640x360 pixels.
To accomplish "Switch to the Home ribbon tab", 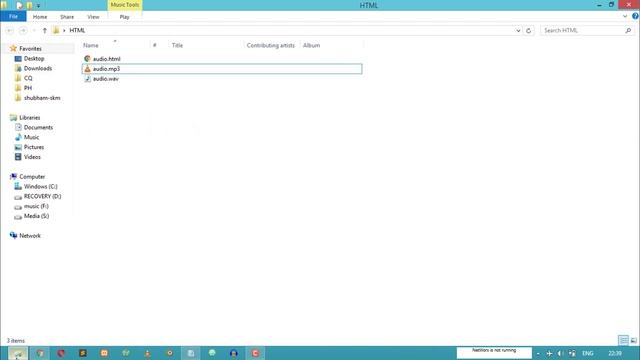I will 40,17.
